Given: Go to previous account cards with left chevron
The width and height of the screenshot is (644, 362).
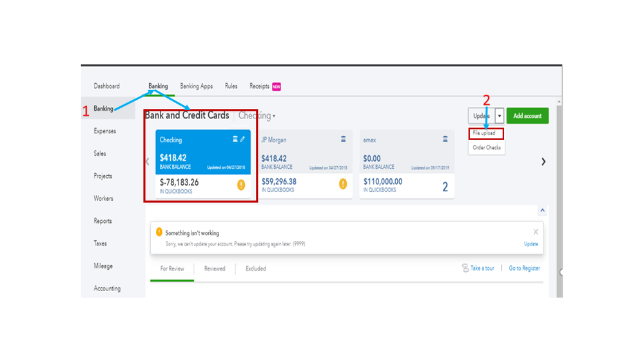Looking at the screenshot, I should [148, 162].
